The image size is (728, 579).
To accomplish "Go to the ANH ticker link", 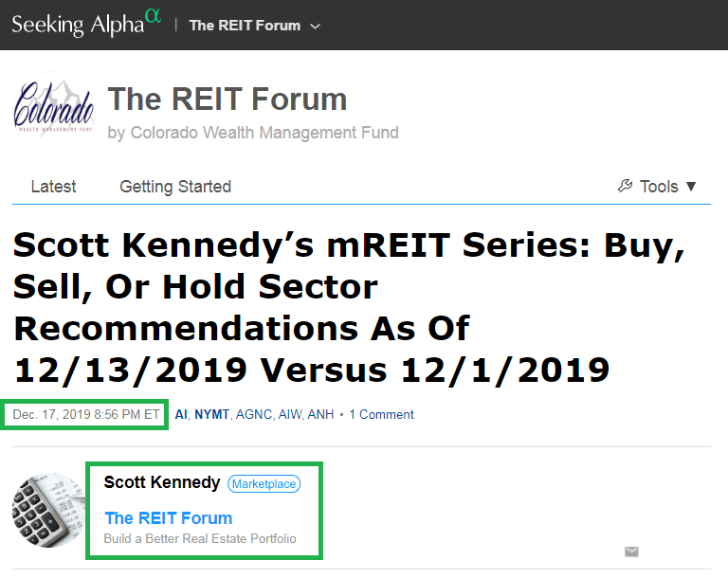I will click(x=321, y=414).
